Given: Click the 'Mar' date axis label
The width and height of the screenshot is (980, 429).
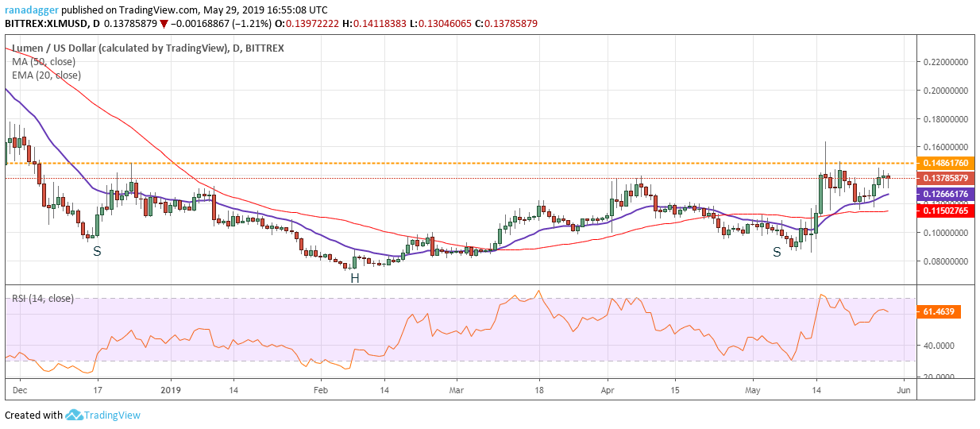Looking at the screenshot, I should pyautogui.click(x=457, y=390).
